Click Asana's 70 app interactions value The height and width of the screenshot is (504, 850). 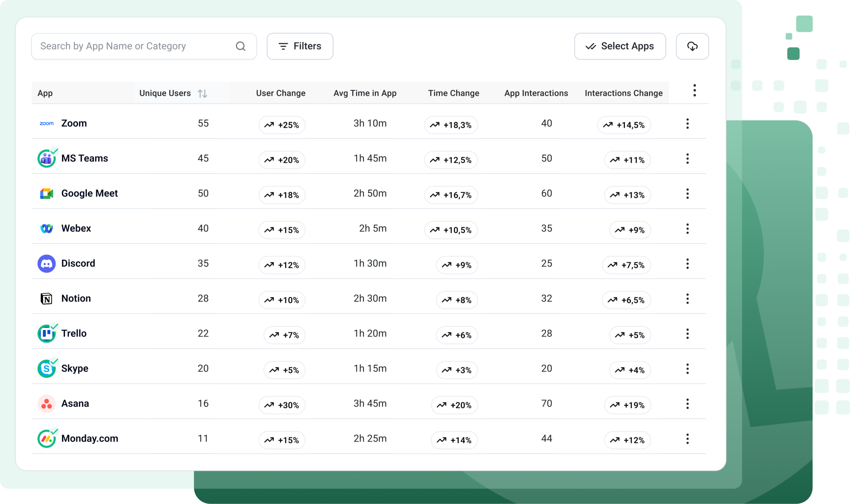[547, 403]
